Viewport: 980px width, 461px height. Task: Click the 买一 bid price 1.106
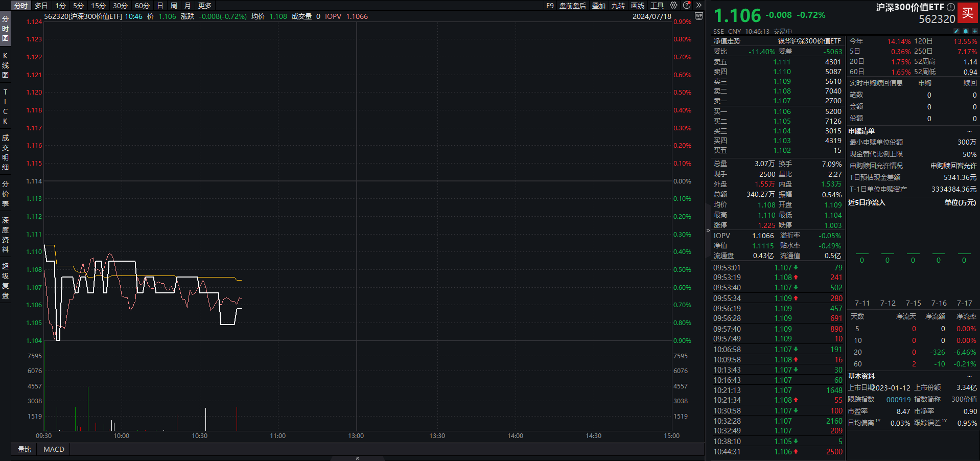[782, 111]
